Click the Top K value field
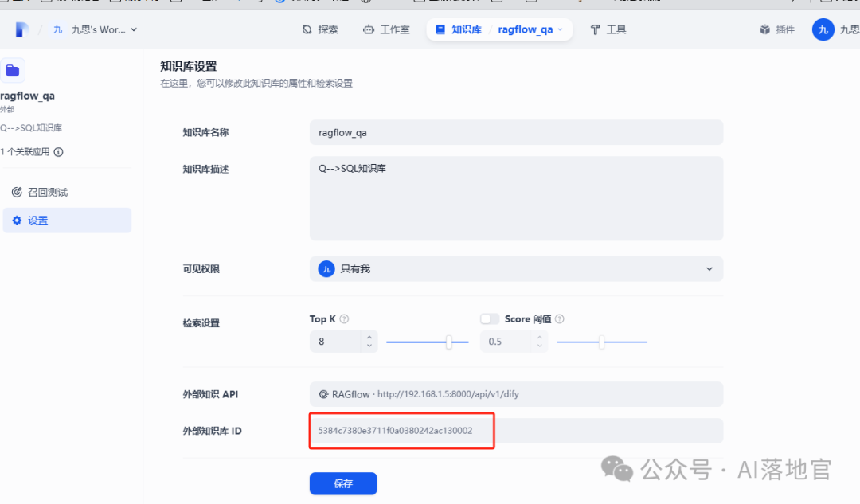The height and width of the screenshot is (504, 860). 336,342
